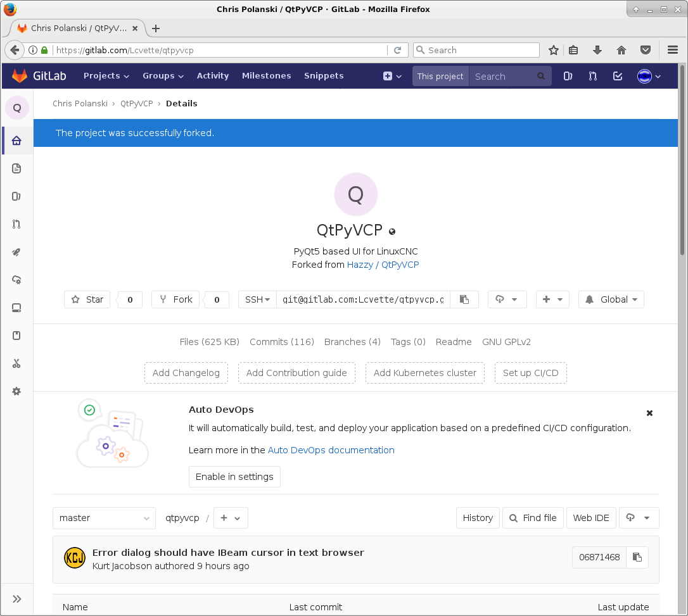This screenshot has height=616, width=688.
Task: Open the Todos checkmark icon in navbar
Action: [x=618, y=76]
